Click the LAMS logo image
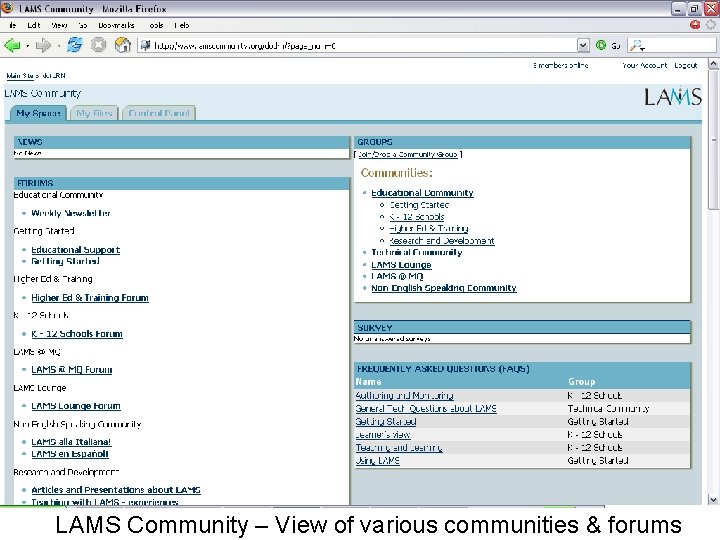The width and height of the screenshot is (720, 540). (x=673, y=96)
